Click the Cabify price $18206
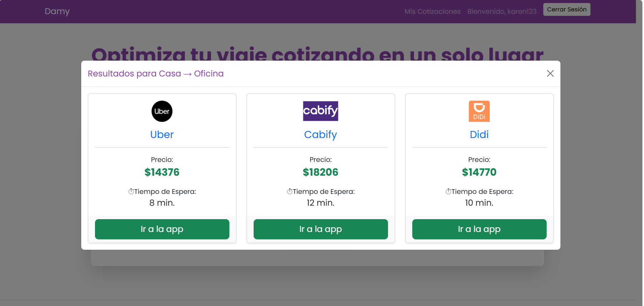Screen dimensions: 644x306 click(321, 172)
